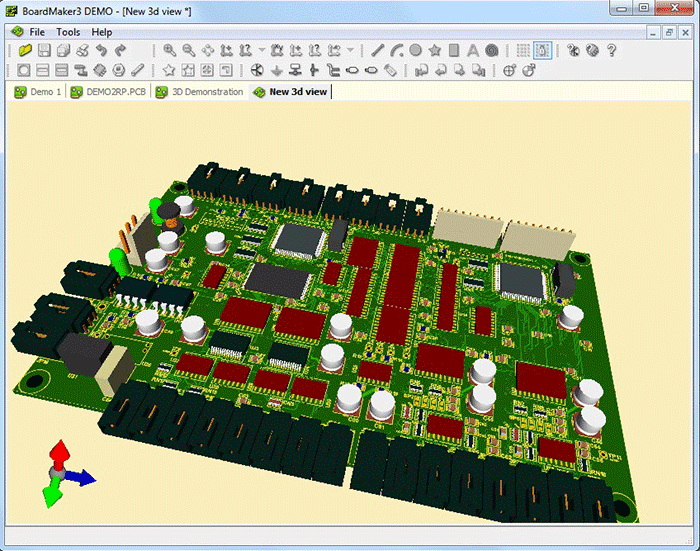Click the last page-arrow icon in the group
This screenshot has width=700, height=551.
coord(479,70)
